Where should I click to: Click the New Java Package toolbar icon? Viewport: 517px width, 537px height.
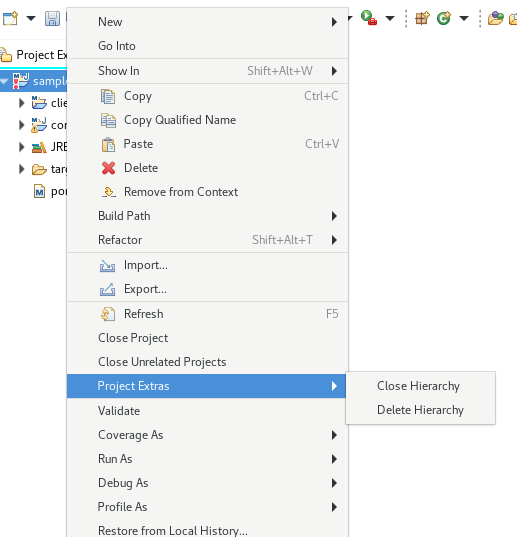click(422, 18)
